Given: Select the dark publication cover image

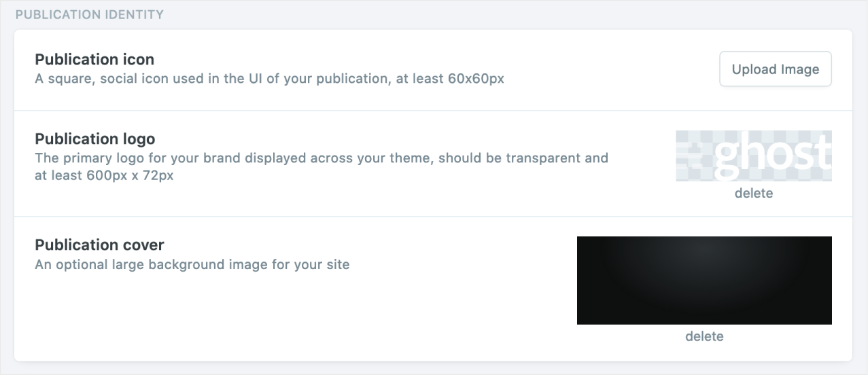Looking at the screenshot, I should [704, 280].
